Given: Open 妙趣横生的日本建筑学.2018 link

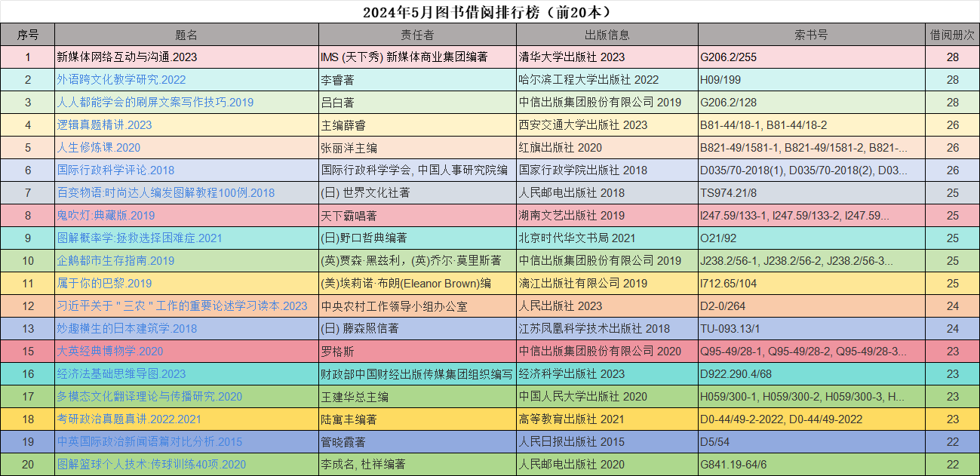Looking at the screenshot, I should coord(127,329).
